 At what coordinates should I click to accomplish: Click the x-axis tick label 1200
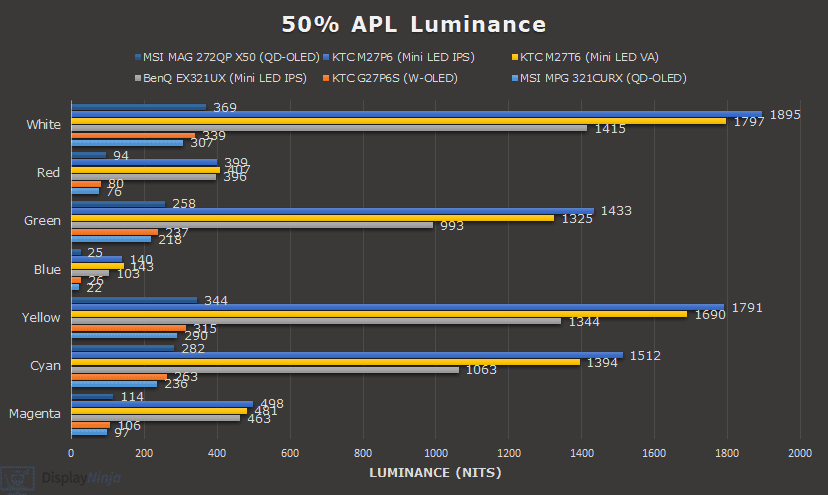click(x=509, y=453)
